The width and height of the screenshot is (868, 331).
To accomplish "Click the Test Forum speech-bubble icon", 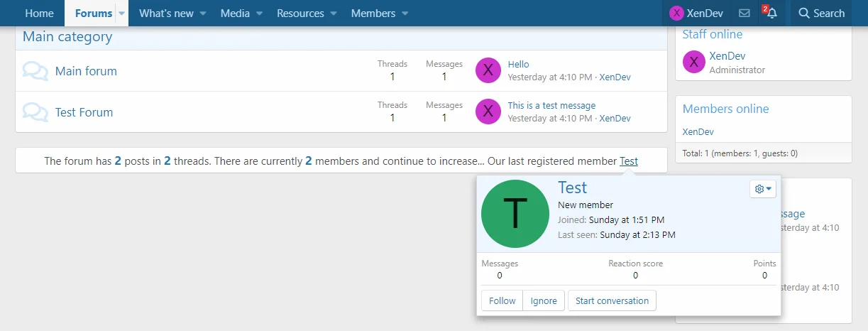I will (x=35, y=112).
